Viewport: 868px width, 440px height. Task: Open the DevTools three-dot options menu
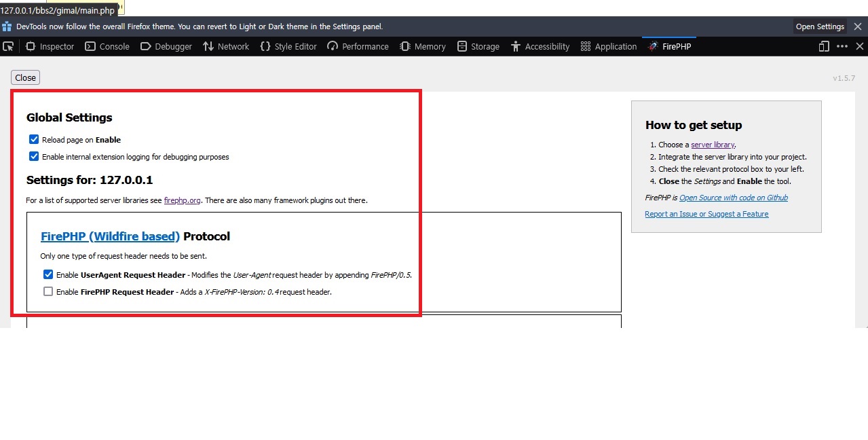tap(842, 46)
